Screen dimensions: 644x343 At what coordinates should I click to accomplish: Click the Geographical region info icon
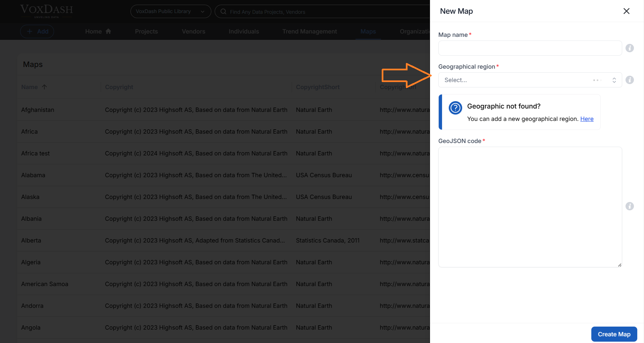pyautogui.click(x=630, y=80)
